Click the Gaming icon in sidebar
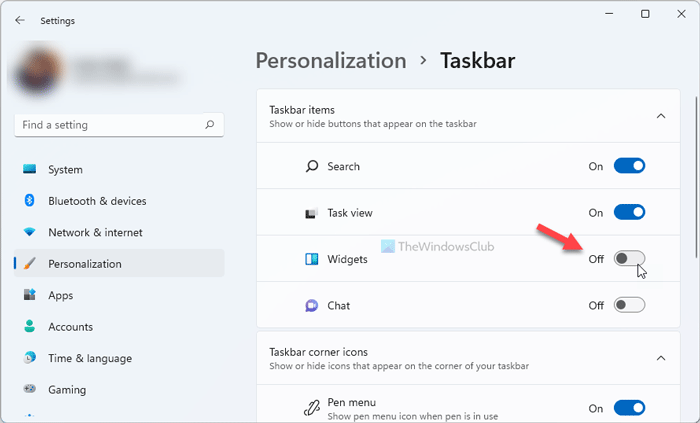Viewport: 700px width, 423px height. pyautogui.click(x=29, y=390)
